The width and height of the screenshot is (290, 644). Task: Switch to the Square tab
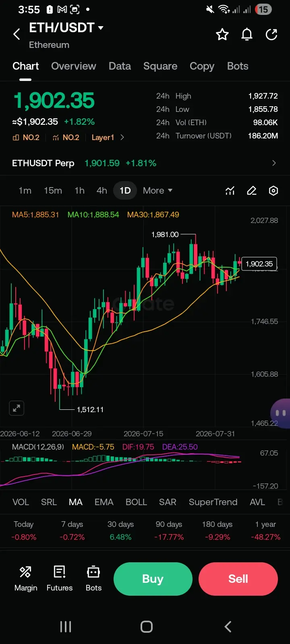pyautogui.click(x=160, y=66)
